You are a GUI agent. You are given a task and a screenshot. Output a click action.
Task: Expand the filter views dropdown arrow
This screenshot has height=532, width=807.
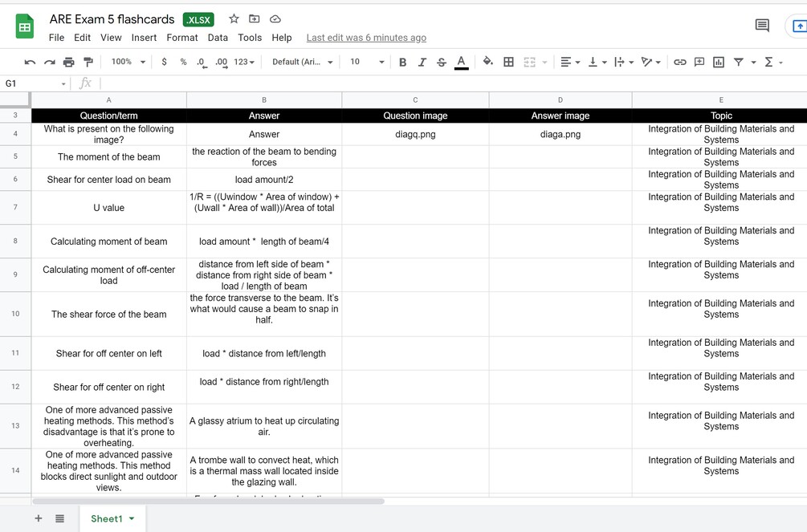click(x=753, y=63)
